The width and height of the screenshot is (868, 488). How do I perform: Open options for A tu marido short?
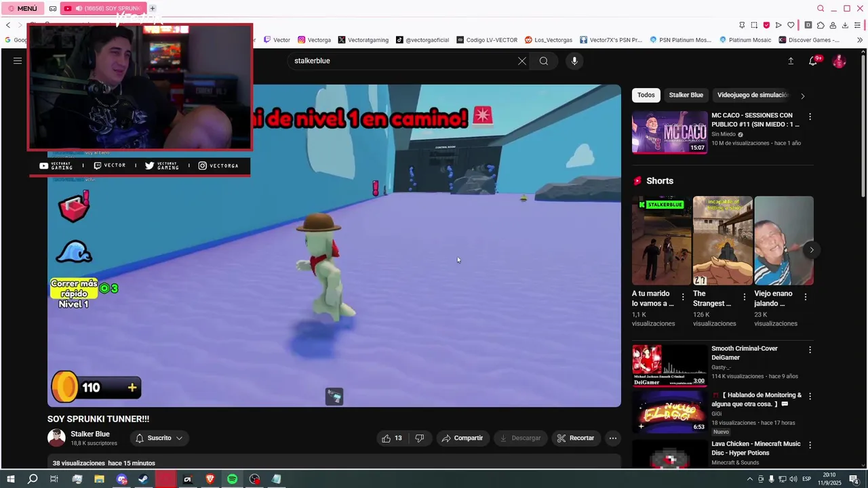coord(683,297)
